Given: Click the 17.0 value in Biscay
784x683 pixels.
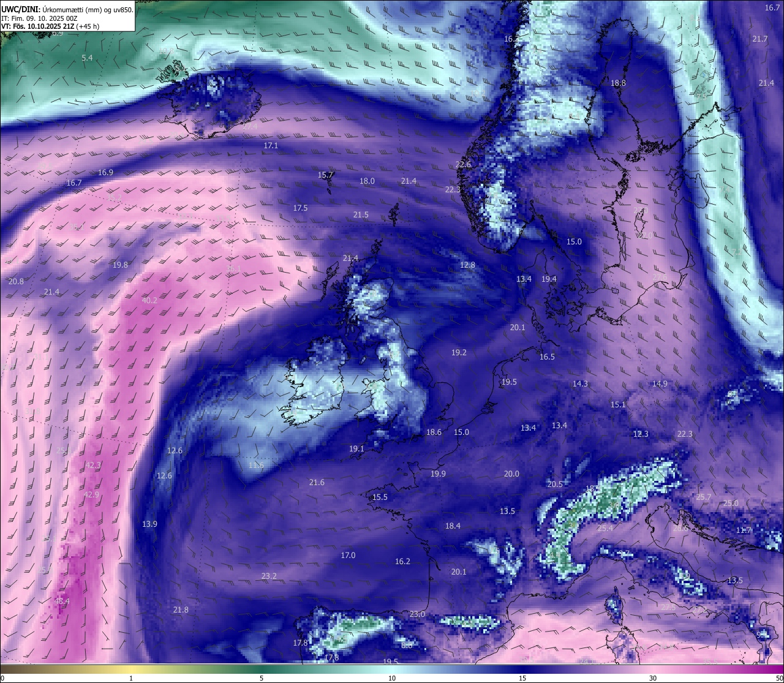Looking at the screenshot, I should (x=348, y=555).
